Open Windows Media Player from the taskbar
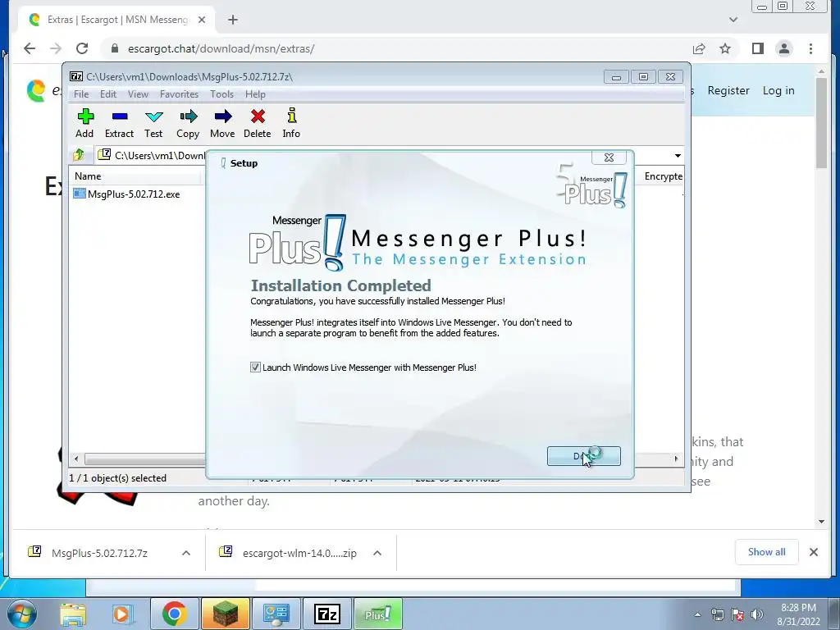Screen dimensions: 840x630 point(122,614)
